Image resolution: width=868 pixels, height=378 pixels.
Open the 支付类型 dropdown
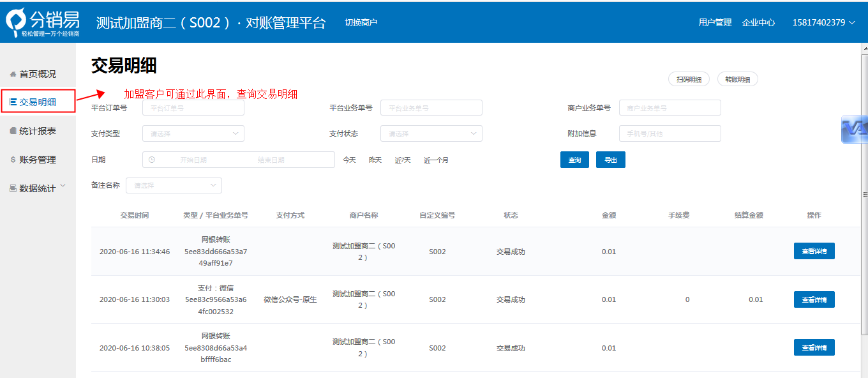(x=193, y=133)
